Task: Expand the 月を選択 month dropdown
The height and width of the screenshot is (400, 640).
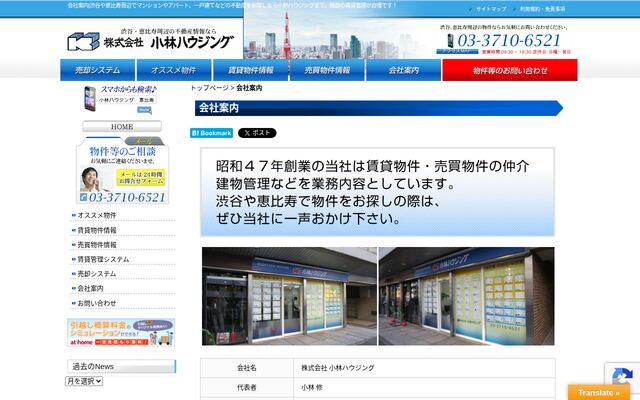Action: click(84, 381)
